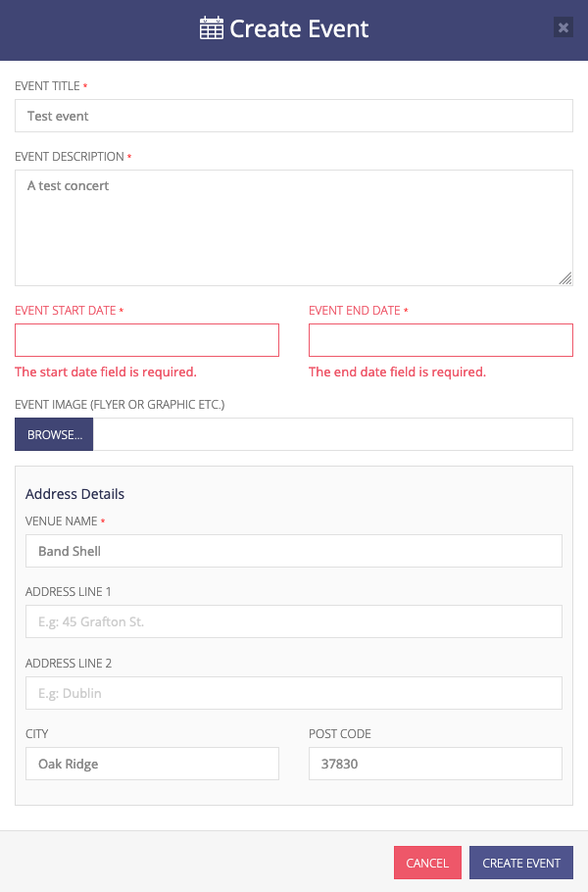This screenshot has width=588, height=892.
Task: Click the calendar icon in the header
Action: [212, 28]
